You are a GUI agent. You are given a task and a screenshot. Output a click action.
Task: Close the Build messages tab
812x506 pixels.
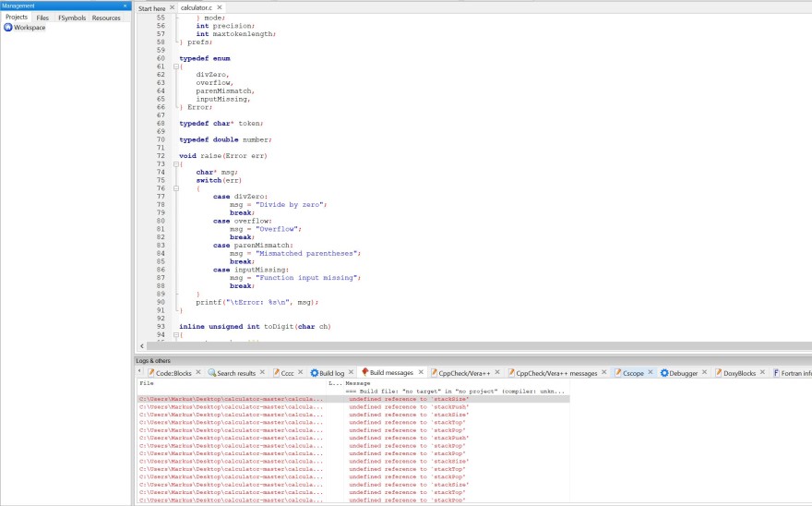[x=422, y=373]
